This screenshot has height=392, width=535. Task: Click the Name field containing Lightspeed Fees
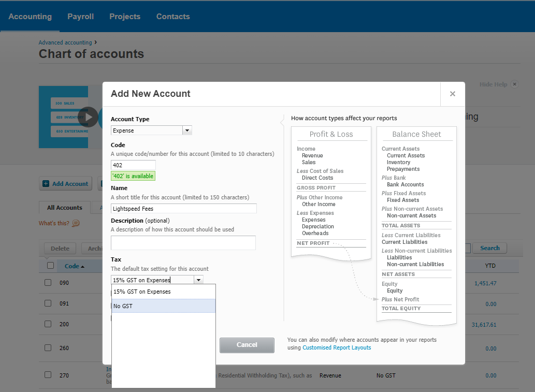tap(183, 208)
